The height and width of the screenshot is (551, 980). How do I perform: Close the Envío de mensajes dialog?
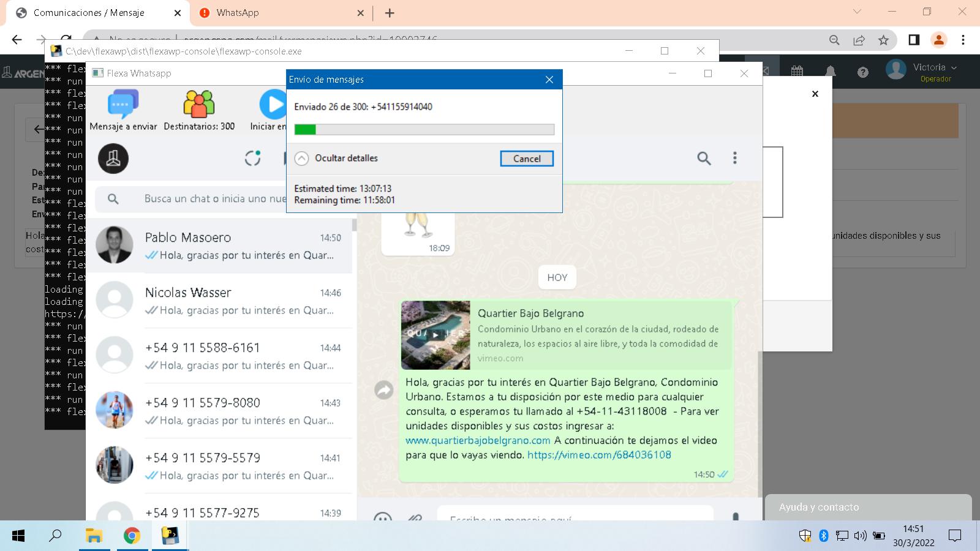pos(549,80)
